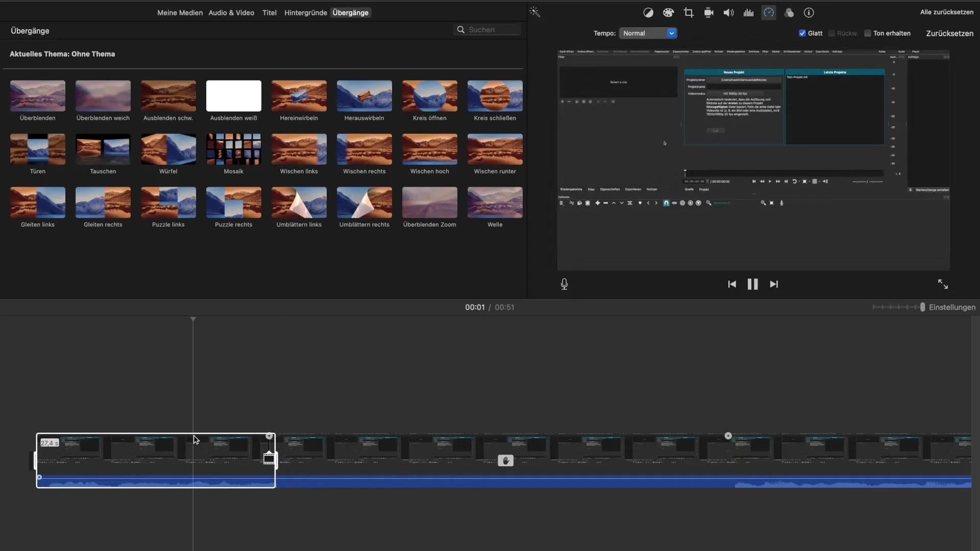Screen dimensions: 980x551
Task: Toggle fullscreen playback arrows icon
Action: click(943, 284)
